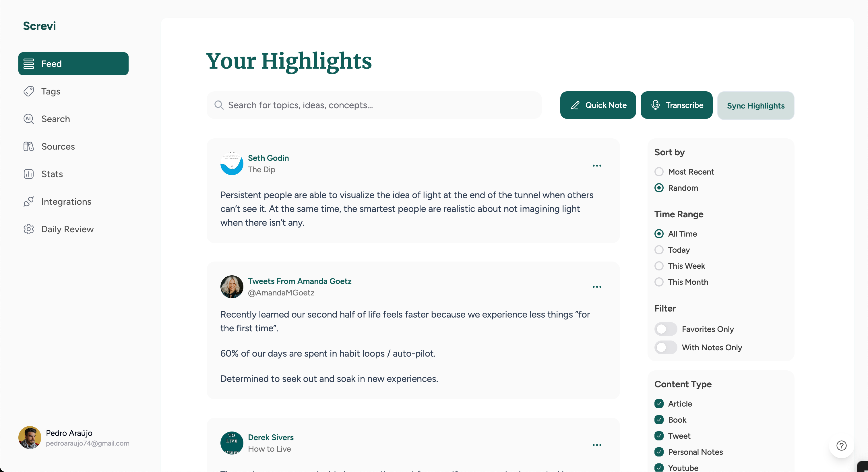
Task: Choose the This Week time range
Action: click(659, 266)
